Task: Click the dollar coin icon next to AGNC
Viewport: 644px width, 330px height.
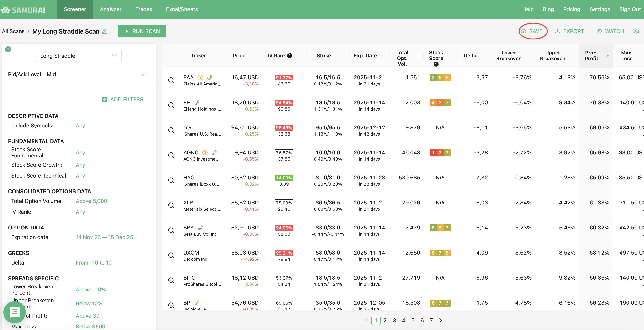Action: (x=205, y=152)
